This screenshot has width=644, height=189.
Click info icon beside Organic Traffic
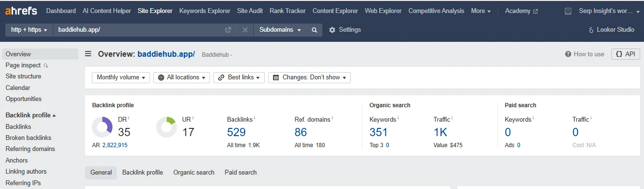tap(452, 118)
